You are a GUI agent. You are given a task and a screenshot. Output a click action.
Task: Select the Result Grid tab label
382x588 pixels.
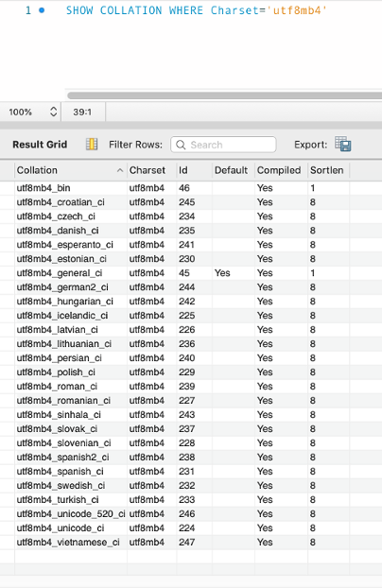[40, 145]
